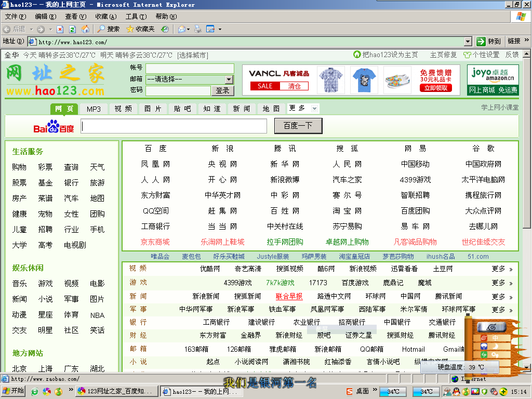Image resolution: width=532 pixels, height=399 pixels.
Task: Click the History clock icon
Action: click(x=165, y=29)
